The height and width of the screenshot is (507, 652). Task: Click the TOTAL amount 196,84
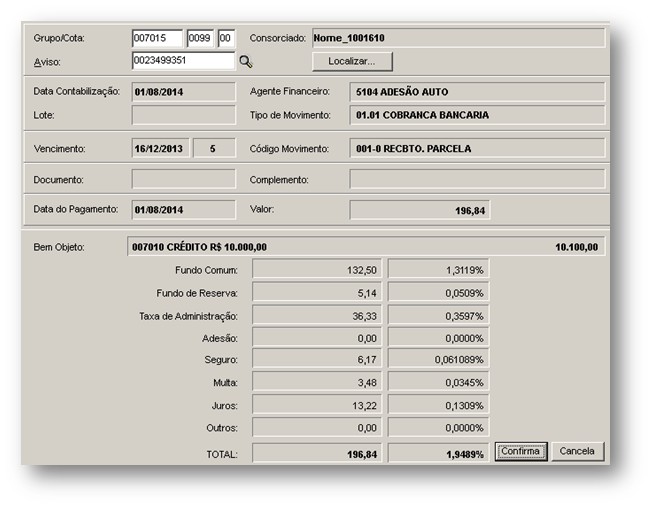click(317, 453)
